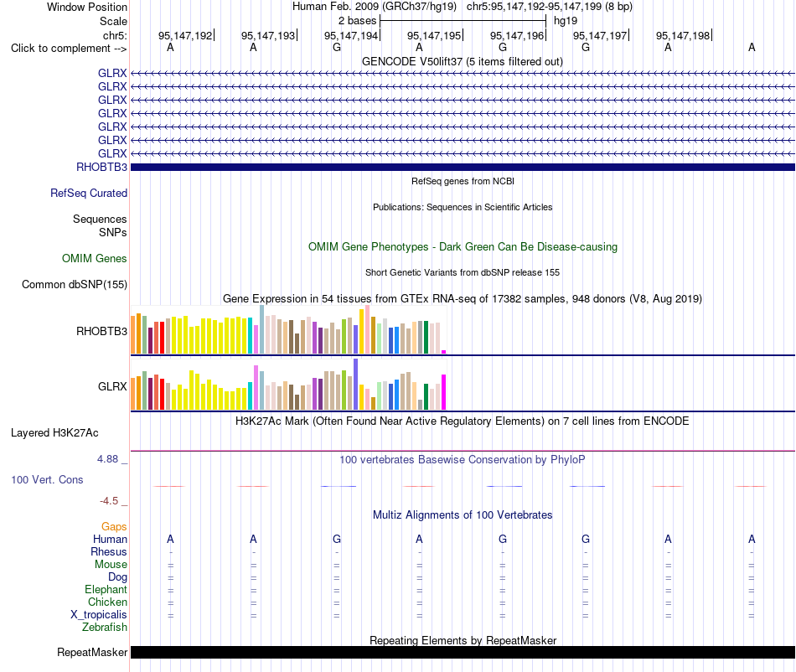Open 'Repeating Elements by RepeatMasker' title

click(x=463, y=640)
